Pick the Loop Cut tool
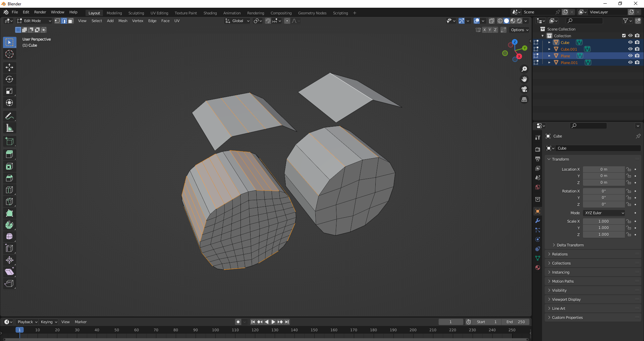This screenshot has width=644, height=341. 9,190
